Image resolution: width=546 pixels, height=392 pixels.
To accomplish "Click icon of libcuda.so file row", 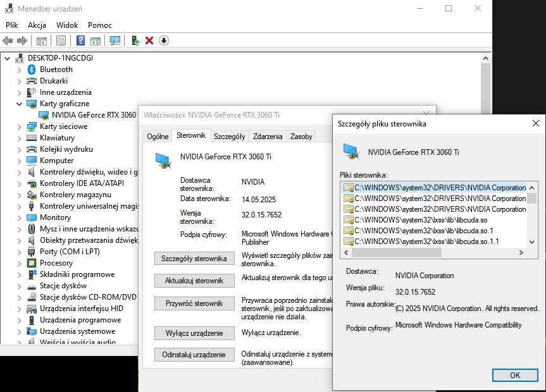I will [348, 220].
